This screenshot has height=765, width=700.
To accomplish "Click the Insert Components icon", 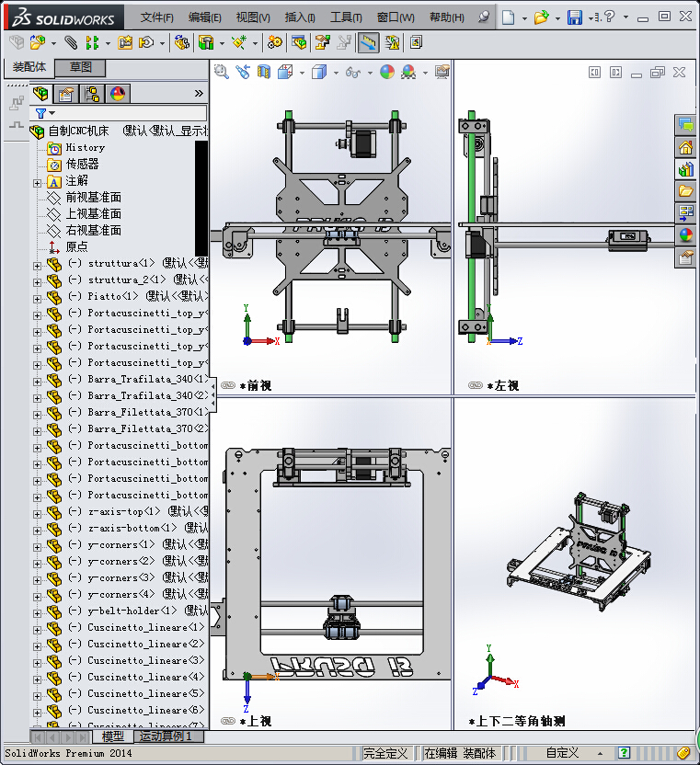I will [x=38, y=43].
